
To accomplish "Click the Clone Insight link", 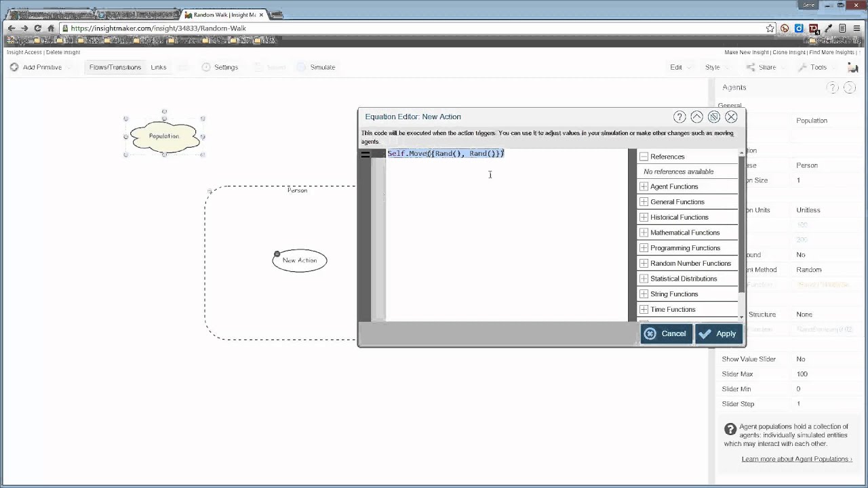I will (x=789, y=52).
